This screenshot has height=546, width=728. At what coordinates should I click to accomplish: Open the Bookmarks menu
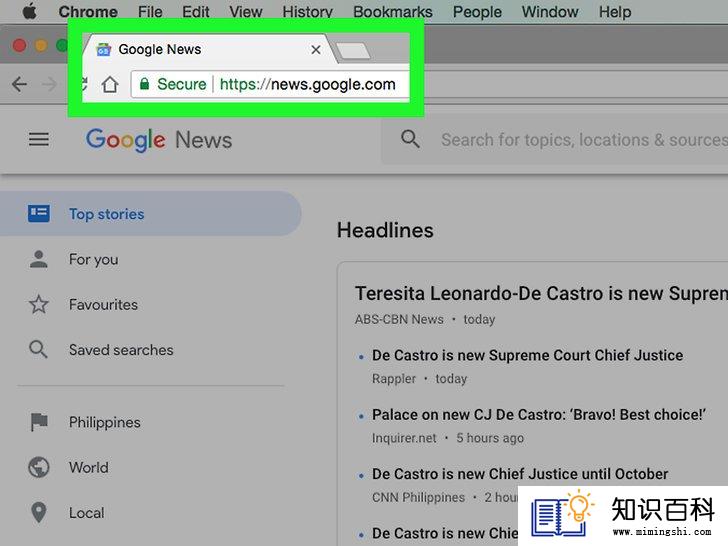tap(393, 12)
